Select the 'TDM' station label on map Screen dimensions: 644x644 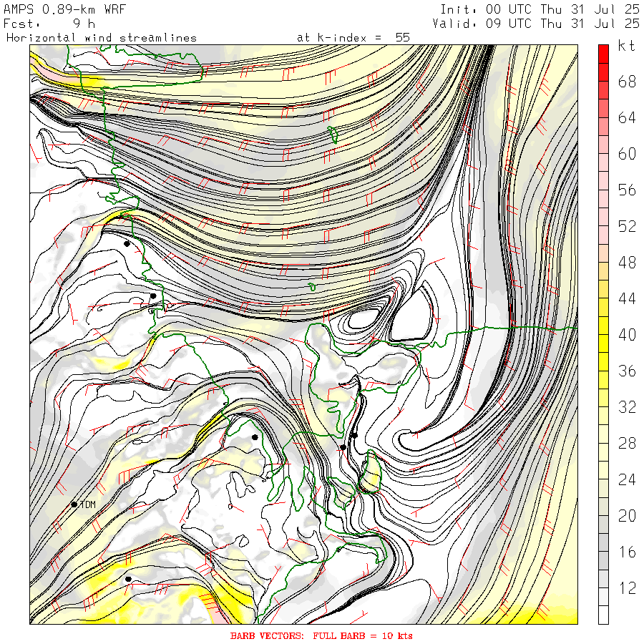87,504
